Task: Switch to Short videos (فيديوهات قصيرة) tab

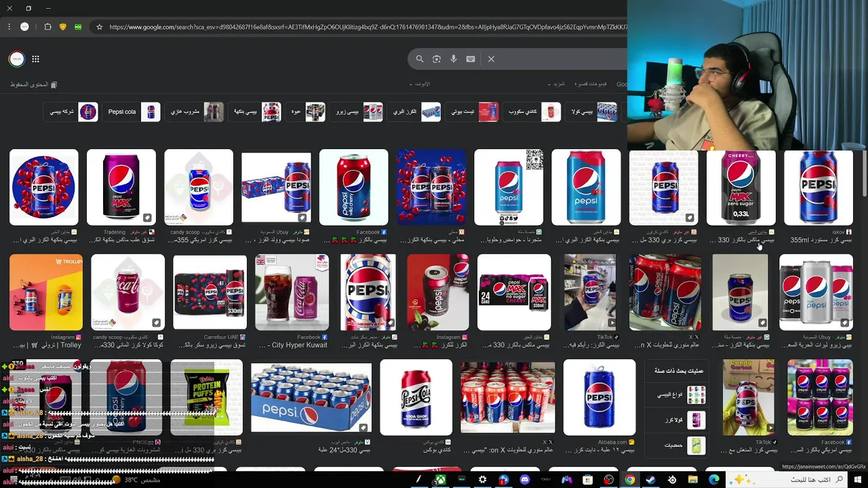Action: point(591,84)
